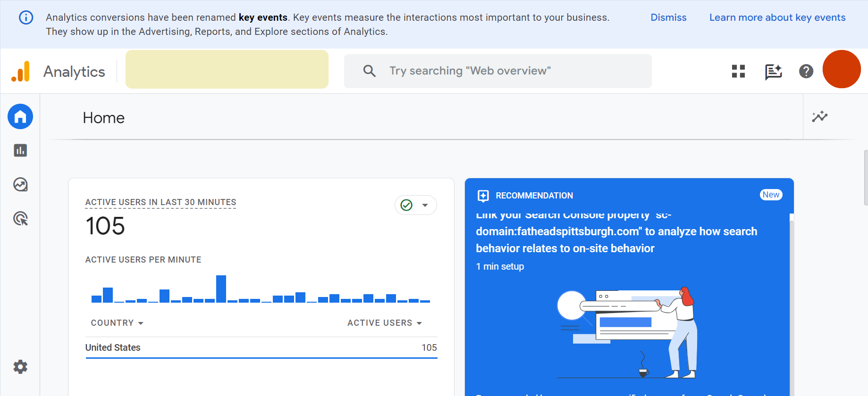Screen dimensions: 868x396
Task: Open the realtime card status check dropdown
Action: point(415,205)
